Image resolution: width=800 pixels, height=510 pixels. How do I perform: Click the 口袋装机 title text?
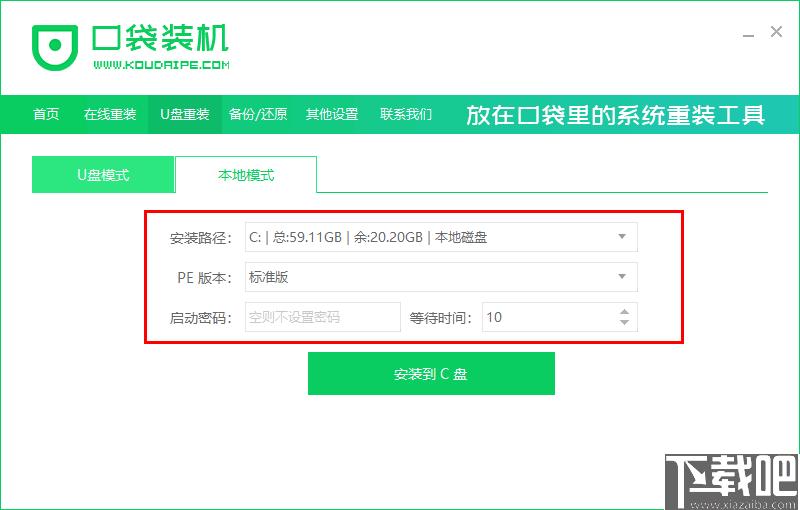click(160, 37)
